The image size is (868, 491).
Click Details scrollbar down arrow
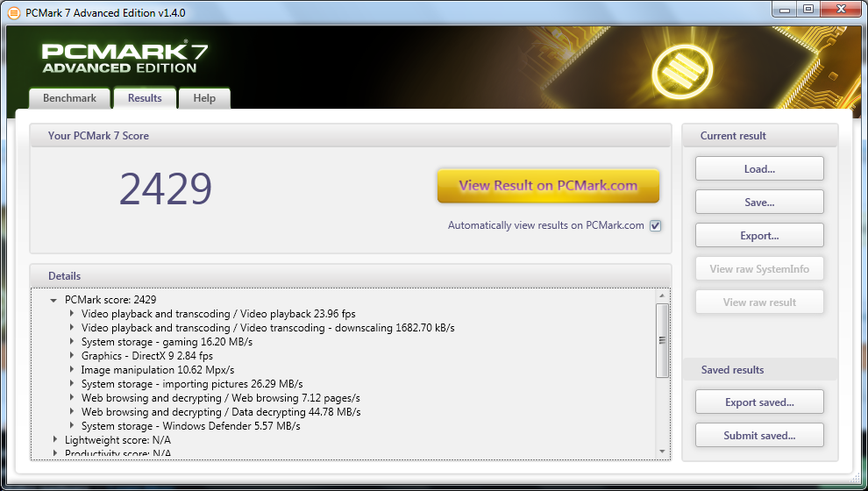(x=662, y=452)
